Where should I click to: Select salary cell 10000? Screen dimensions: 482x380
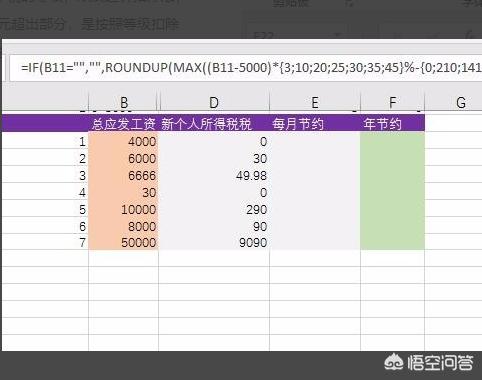(x=124, y=209)
